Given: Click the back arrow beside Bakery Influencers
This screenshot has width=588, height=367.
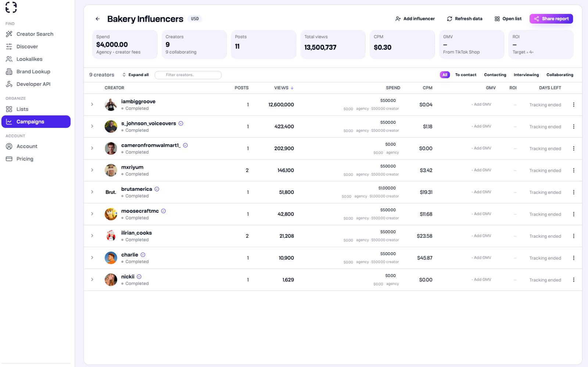Looking at the screenshot, I should (97, 19).
